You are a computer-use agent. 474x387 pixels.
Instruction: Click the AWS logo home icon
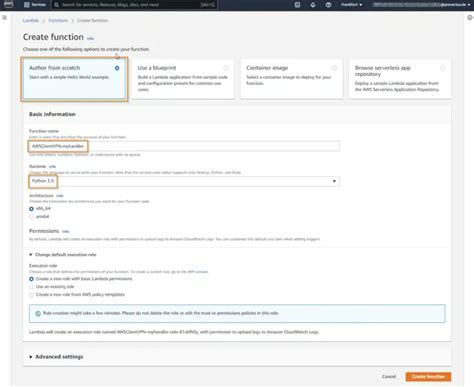(x=8, y=4)
